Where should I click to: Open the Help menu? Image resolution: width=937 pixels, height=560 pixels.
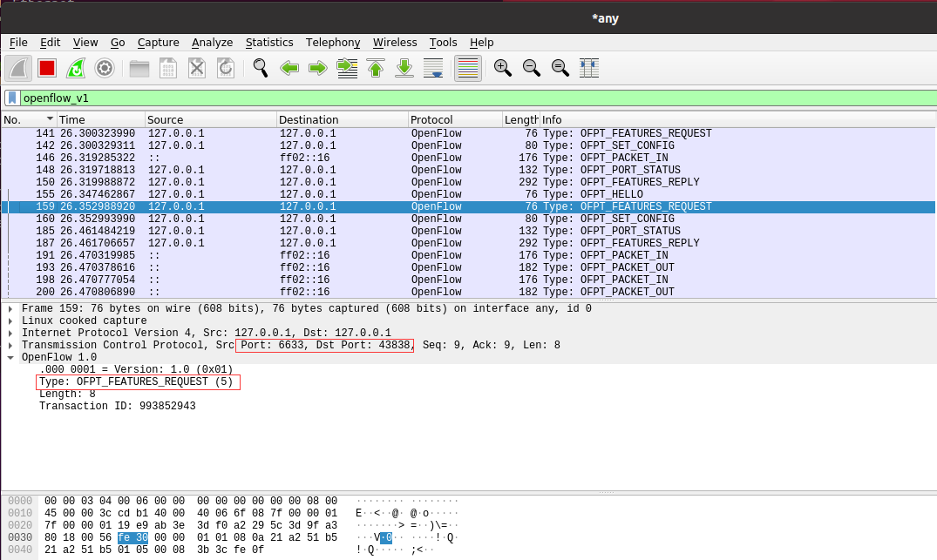[482, 43]
